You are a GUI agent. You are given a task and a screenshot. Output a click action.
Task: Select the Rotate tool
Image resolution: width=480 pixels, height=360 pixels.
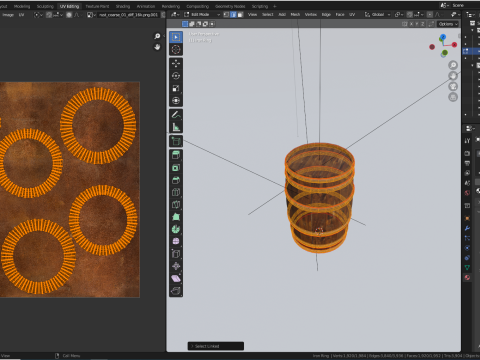(x=176, y=76)
